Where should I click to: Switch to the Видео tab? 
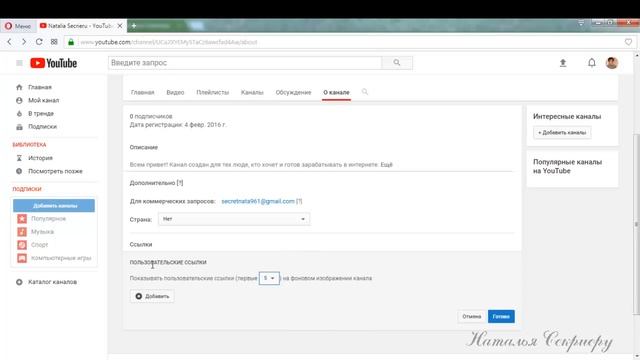coord(175,92)
